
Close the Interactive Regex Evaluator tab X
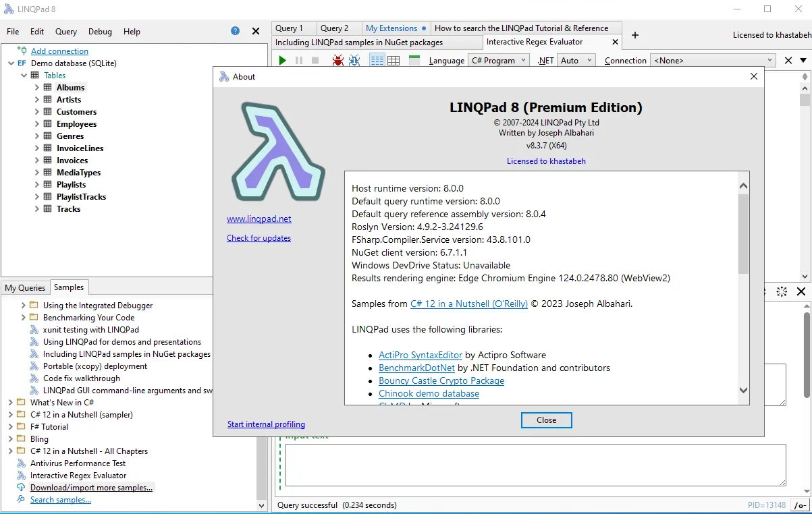pyautogui.click(x=614, y=42)
